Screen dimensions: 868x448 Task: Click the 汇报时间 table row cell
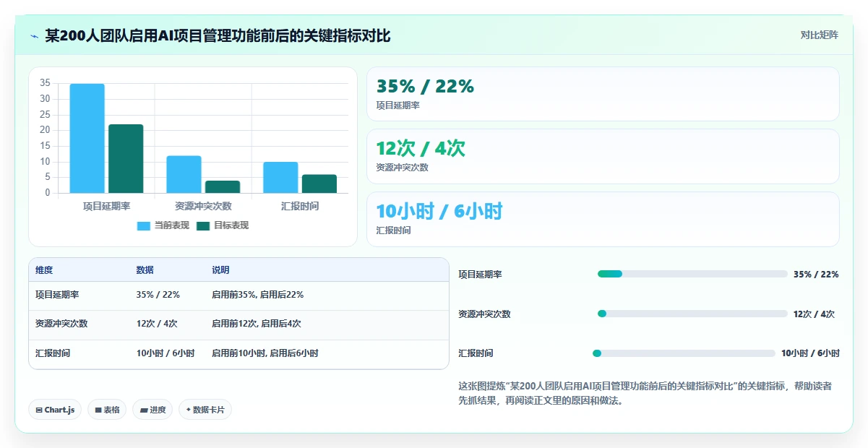click(x=53, y=353)
